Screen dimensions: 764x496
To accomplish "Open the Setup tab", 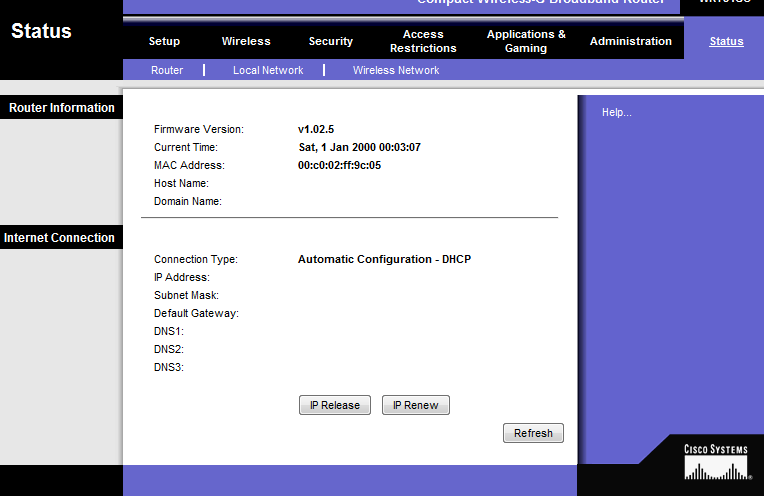I will (x=164, y=41).
